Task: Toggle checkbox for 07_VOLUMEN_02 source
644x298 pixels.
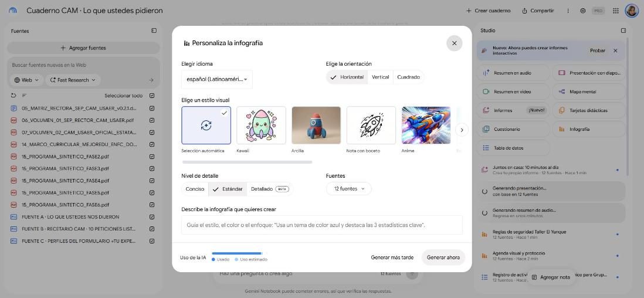Action: pyautogui.click(x=152, y=133)
